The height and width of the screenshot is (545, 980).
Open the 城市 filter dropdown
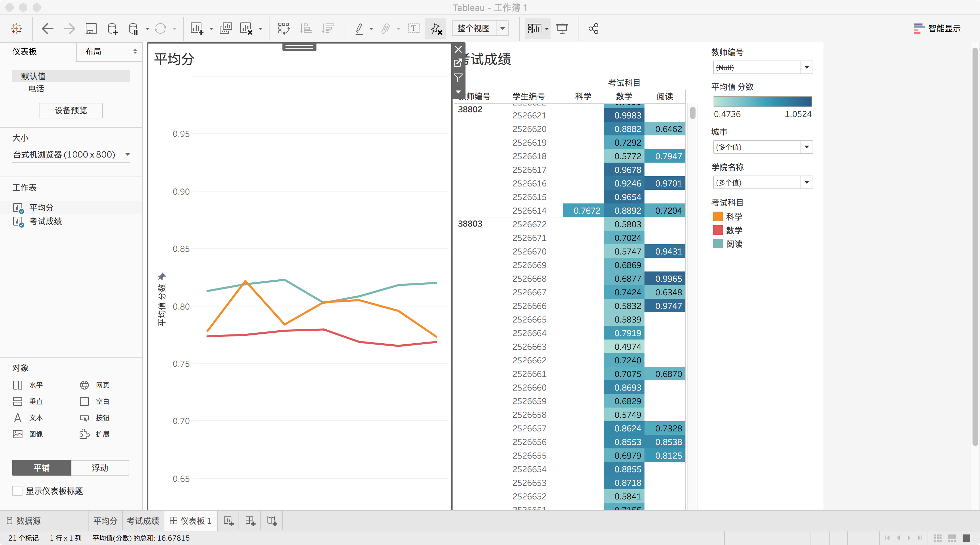[x=806, y=147]
